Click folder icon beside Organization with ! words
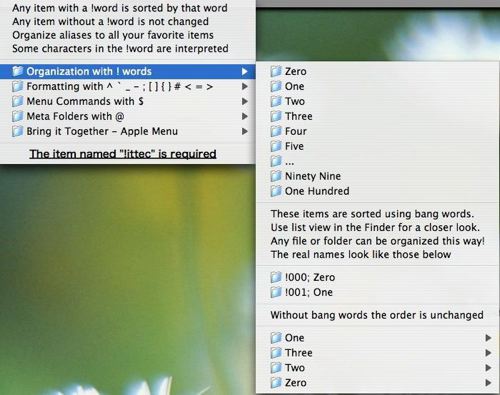Screen dimensions: 500x395 pyautogui.click(x=17, y=71)
